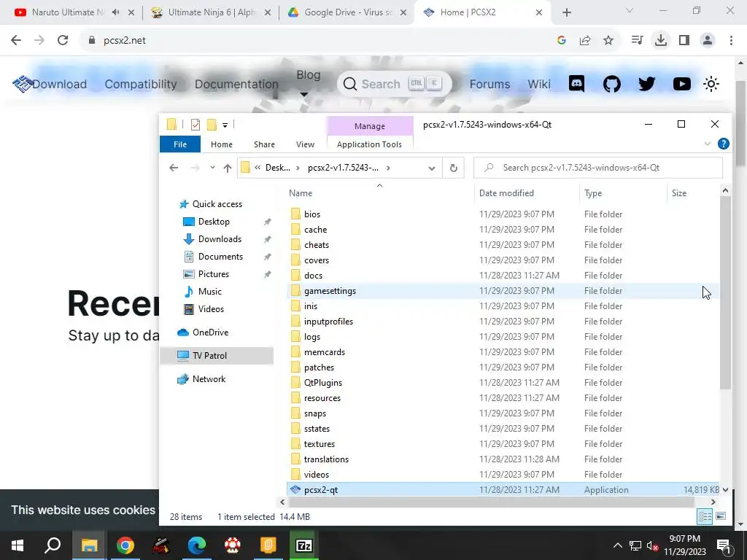Viewport: 747px width, 560px height.
Task: Click the Google icon in address bar
Action: coord(562,41)
